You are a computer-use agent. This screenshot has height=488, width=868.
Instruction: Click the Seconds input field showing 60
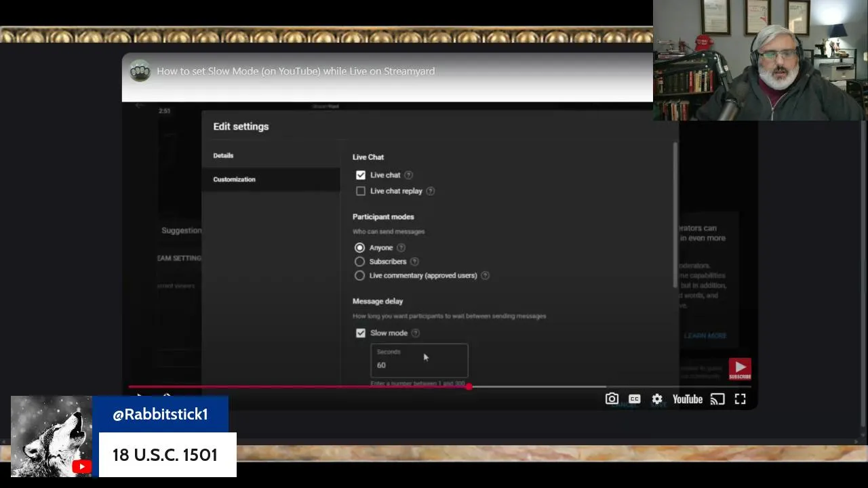click(x=419, y=360)
